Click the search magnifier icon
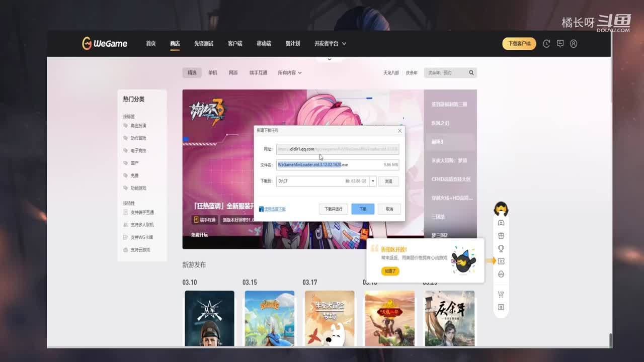Viewport: 644px width, 362px height. (x=471, y=73)
